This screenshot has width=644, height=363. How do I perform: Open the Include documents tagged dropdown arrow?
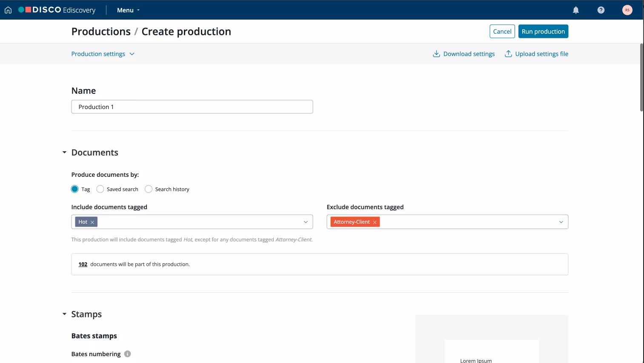[306, 222]
